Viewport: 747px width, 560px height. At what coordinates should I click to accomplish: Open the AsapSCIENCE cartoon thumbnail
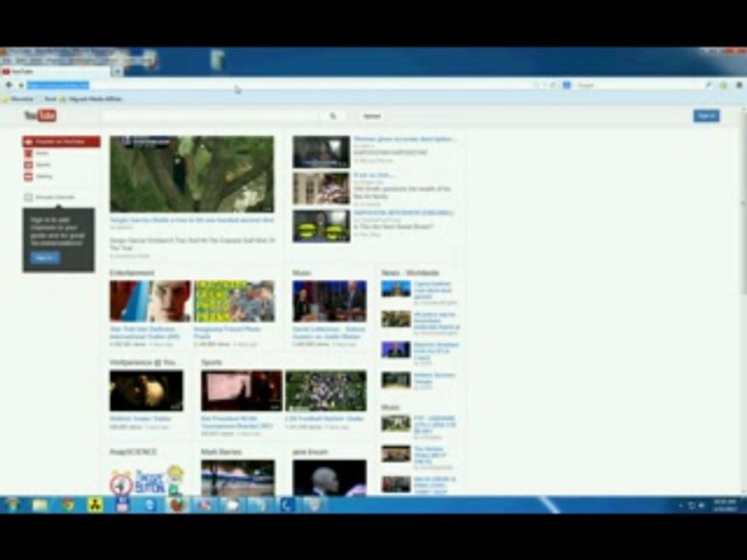[147, 478]
